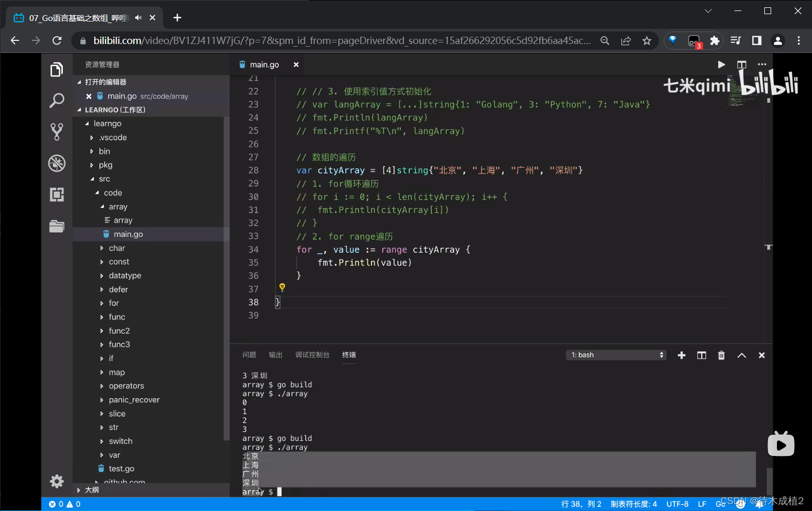Click the file explorer vertical scrollbar
Image resolution: width=812 pixels, height=511 pixels.
pos(226,278)
